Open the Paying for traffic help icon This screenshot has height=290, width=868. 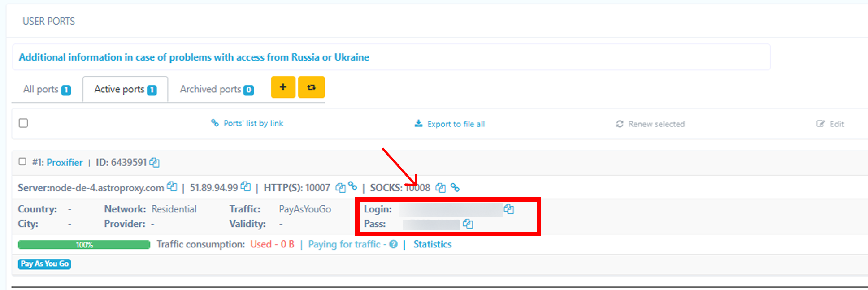[393, 244]
